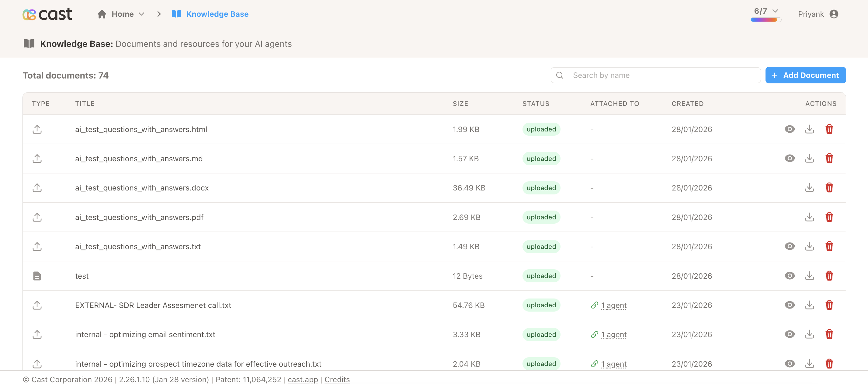Focus the Search by name field

click(661, 75)
